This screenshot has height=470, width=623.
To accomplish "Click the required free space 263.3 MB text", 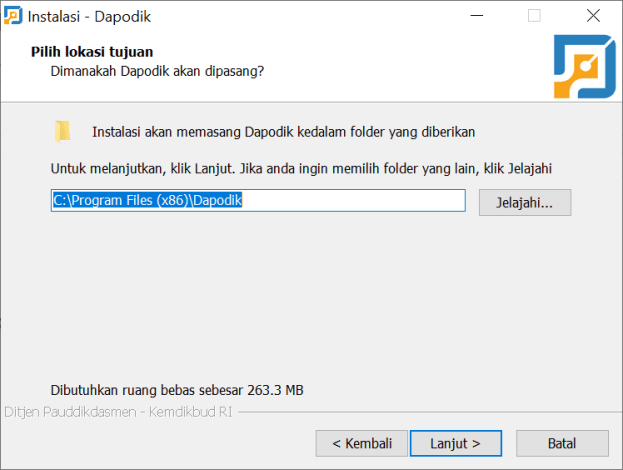I will click(x=176, y=389).
